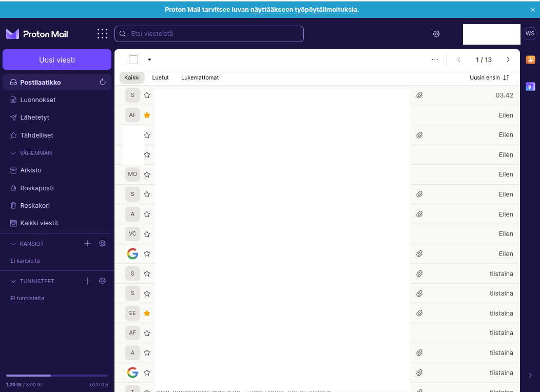Open the calendar side panel icon
The image size is (540, 392).
pos(530,87)
